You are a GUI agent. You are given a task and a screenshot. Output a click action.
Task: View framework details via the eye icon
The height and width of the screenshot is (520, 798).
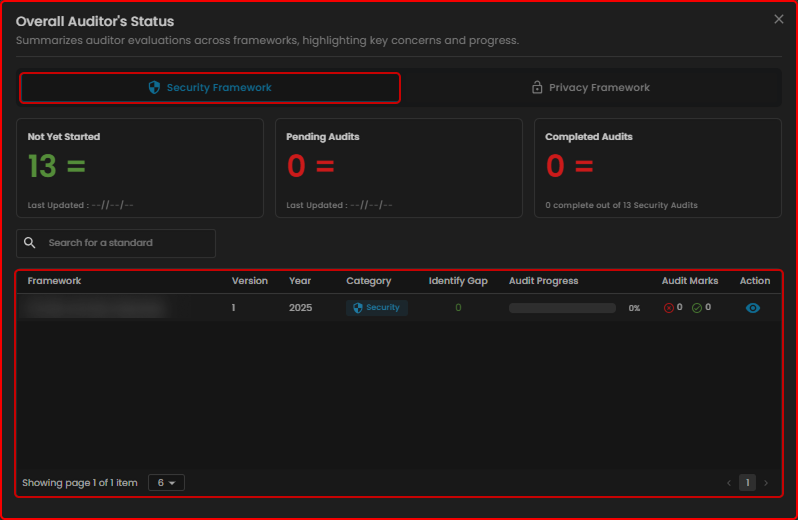[753, 308]
